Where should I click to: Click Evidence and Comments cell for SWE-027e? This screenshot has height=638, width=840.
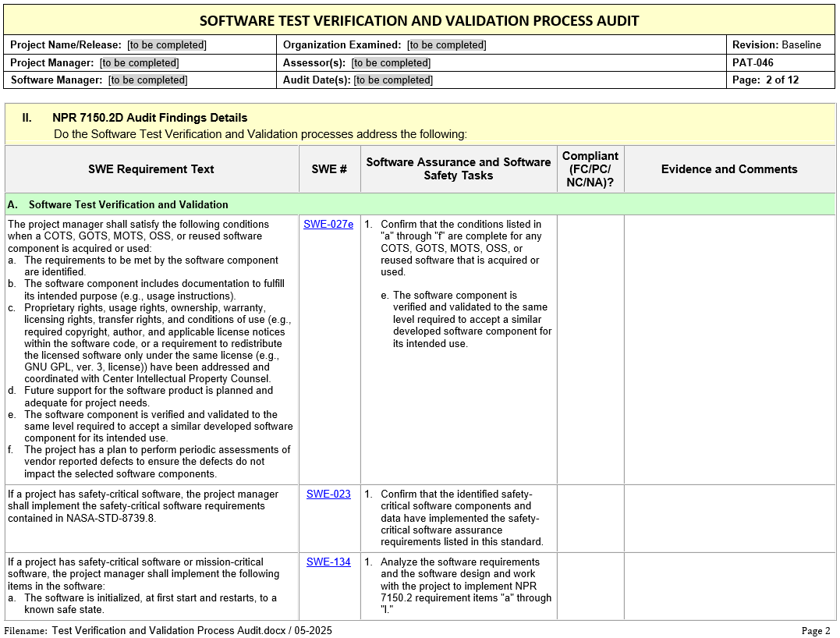(x=729, y=349)
